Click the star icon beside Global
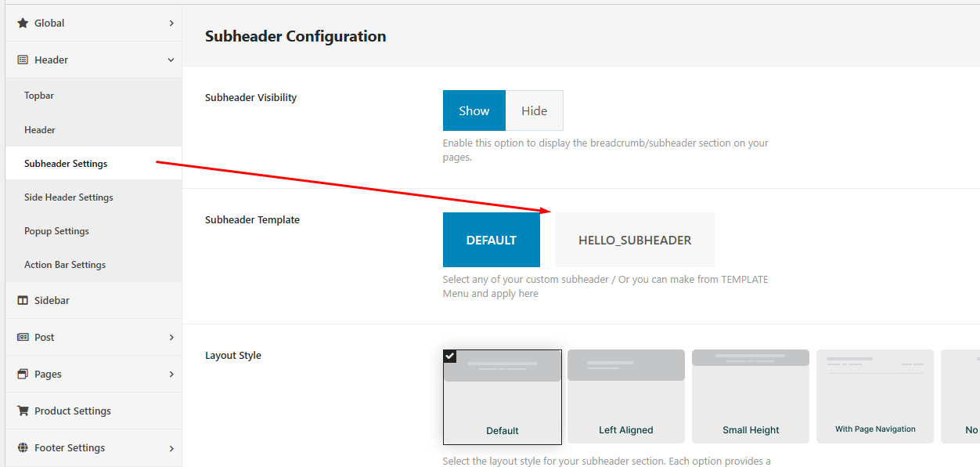980x467 pixels. 23,24
